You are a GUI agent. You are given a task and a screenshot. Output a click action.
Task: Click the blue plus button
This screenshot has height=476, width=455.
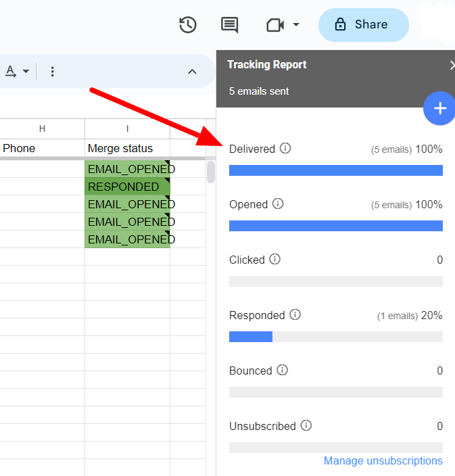coord(439,108)
